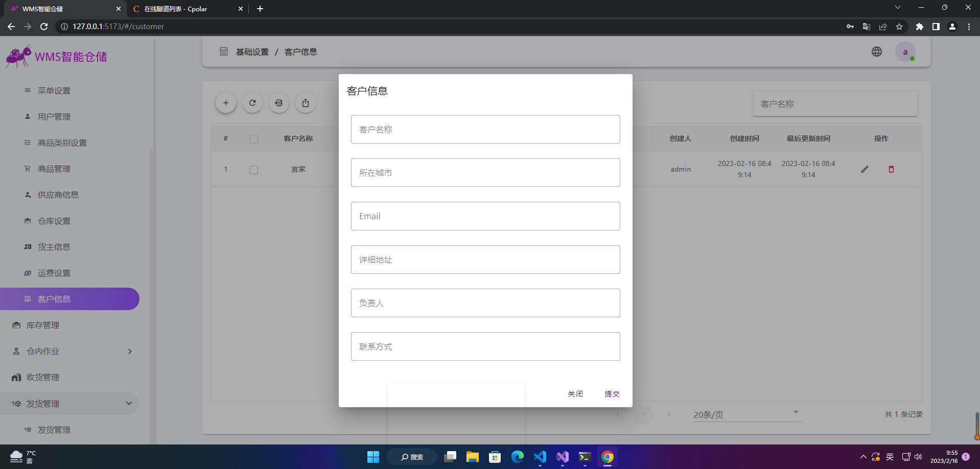
Task: Collapse the 发货管理 menu group
Action: coord(129,403)
